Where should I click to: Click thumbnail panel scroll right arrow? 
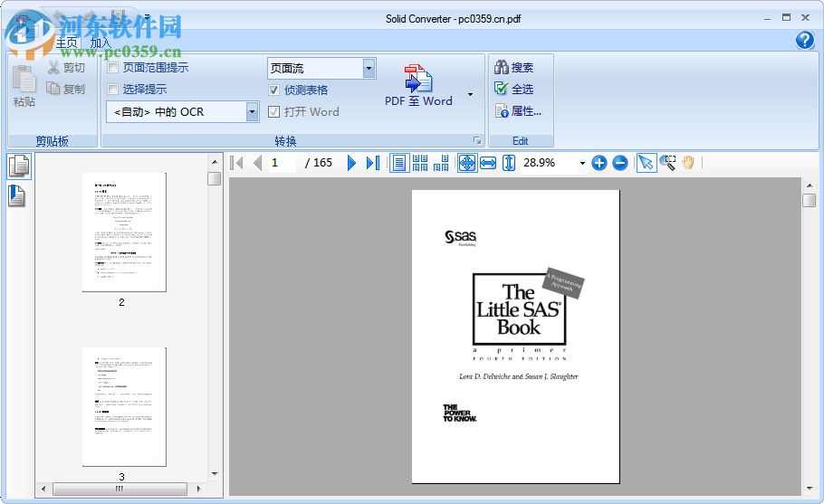198,489
